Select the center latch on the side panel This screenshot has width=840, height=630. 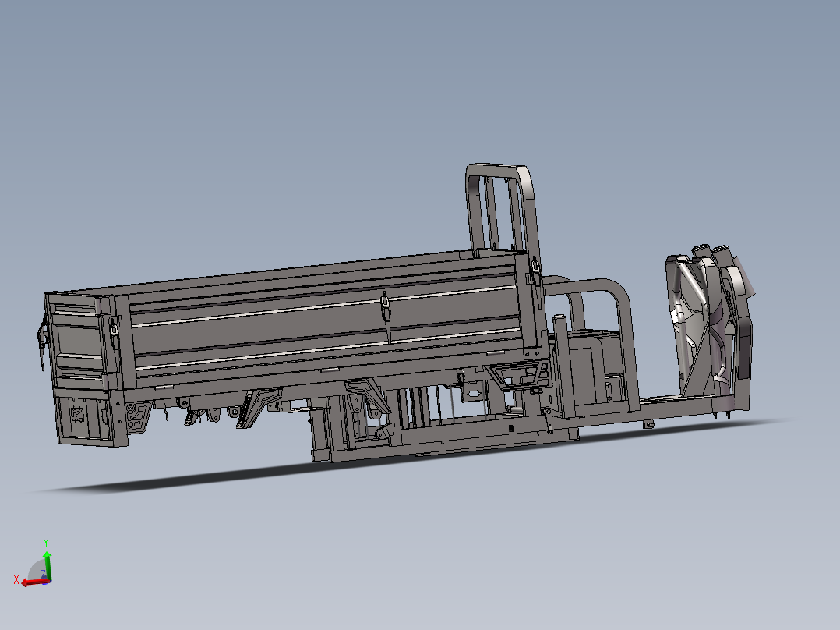pos(386,317)
